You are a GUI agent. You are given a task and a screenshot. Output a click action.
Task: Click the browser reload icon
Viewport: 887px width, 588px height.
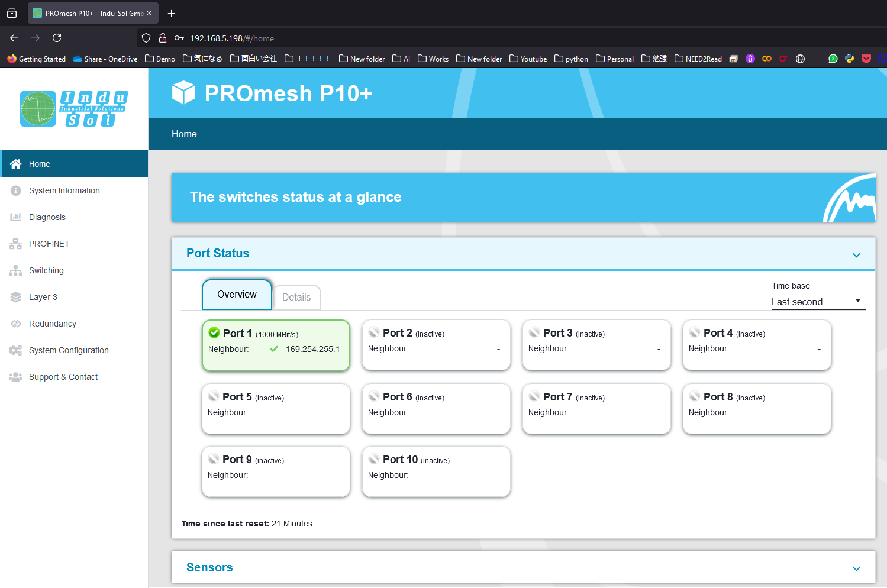click(x=57, y=38)
